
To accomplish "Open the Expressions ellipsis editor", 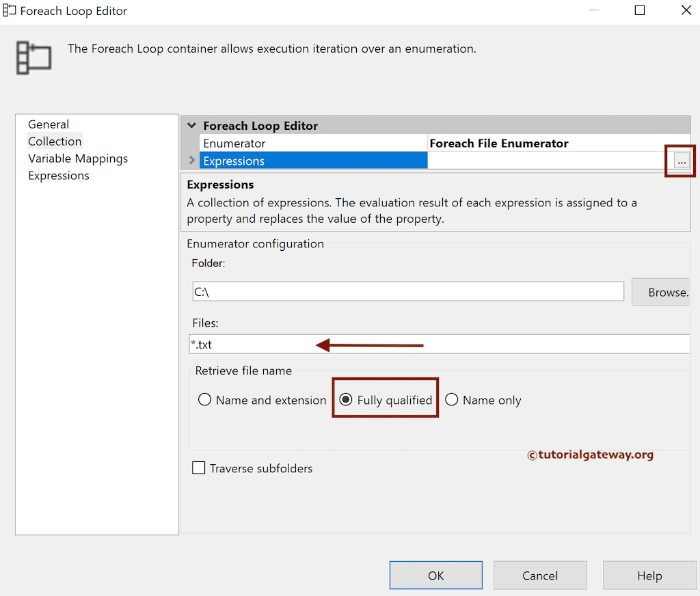I will 679,160.
